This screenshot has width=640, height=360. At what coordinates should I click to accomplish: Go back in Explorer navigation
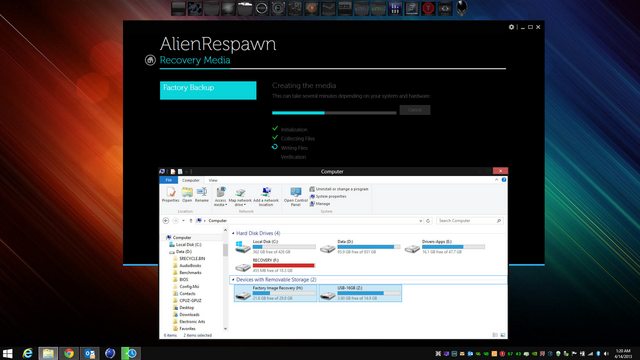(x=166, y=220)
